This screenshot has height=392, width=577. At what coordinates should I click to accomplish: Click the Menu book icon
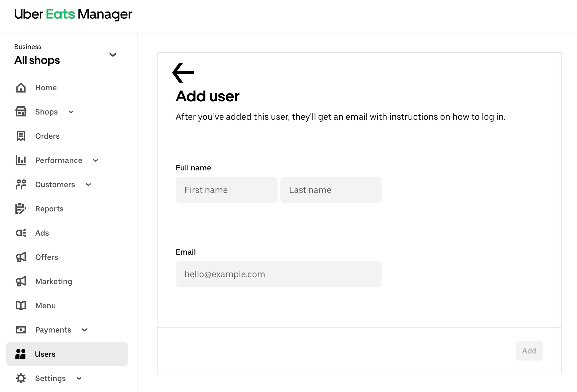pyautogui.click(x=21, y=306)
